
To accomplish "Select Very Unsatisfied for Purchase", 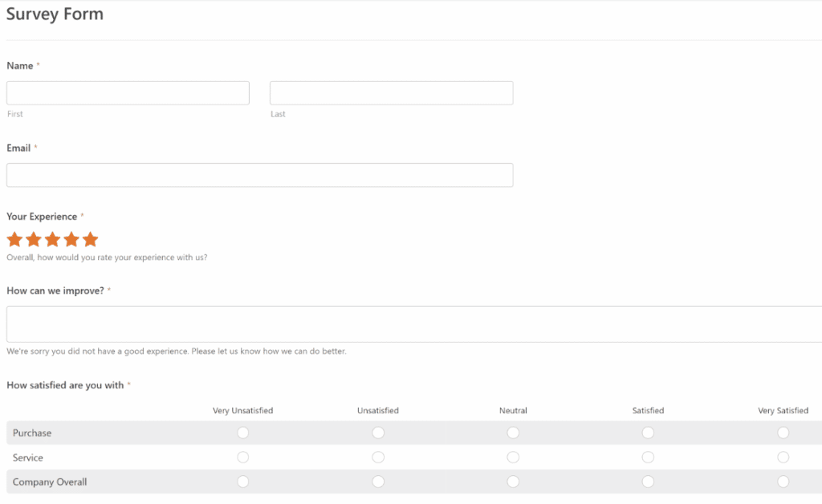I will tap(242, 433).
